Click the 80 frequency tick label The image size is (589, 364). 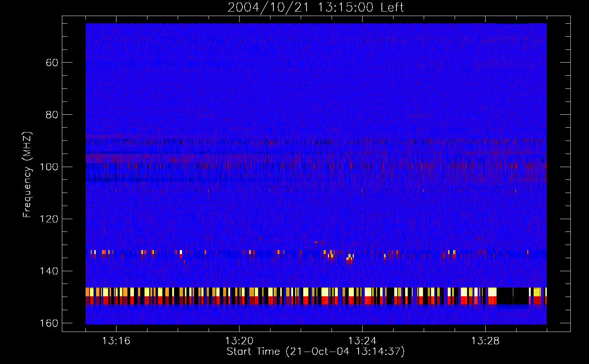(x=52, y=115)
